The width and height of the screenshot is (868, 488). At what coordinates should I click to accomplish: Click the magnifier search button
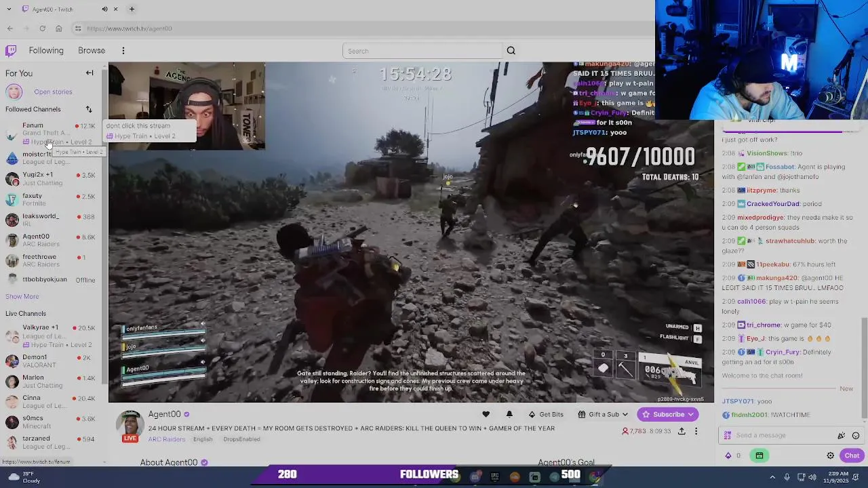click(x=511, y=51)
